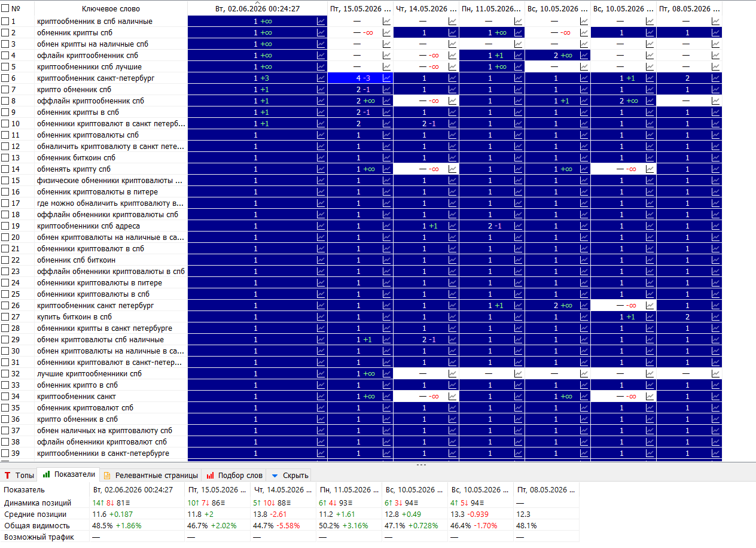The width and height of the screenshot is (756, 548).
Task: Open chart icon for row 14 in 14.05.2026 column
Action: click(x=453, y=169)
